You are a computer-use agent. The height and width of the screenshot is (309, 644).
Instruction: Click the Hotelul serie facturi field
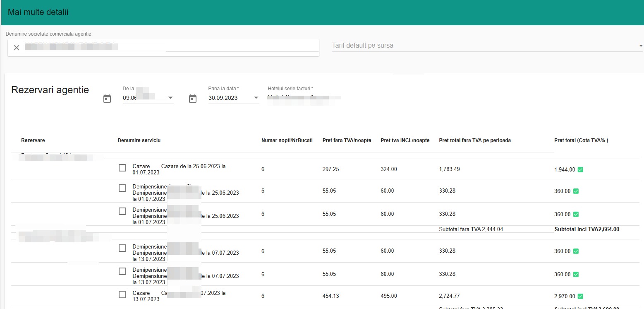[304, 98]
